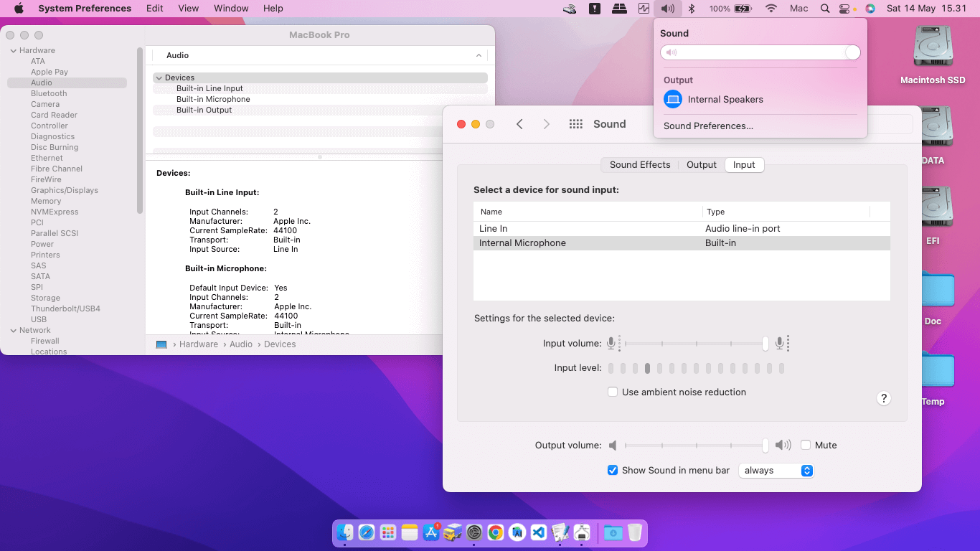
Task: Check the Mute output checkbox
Action: [806, 445]
